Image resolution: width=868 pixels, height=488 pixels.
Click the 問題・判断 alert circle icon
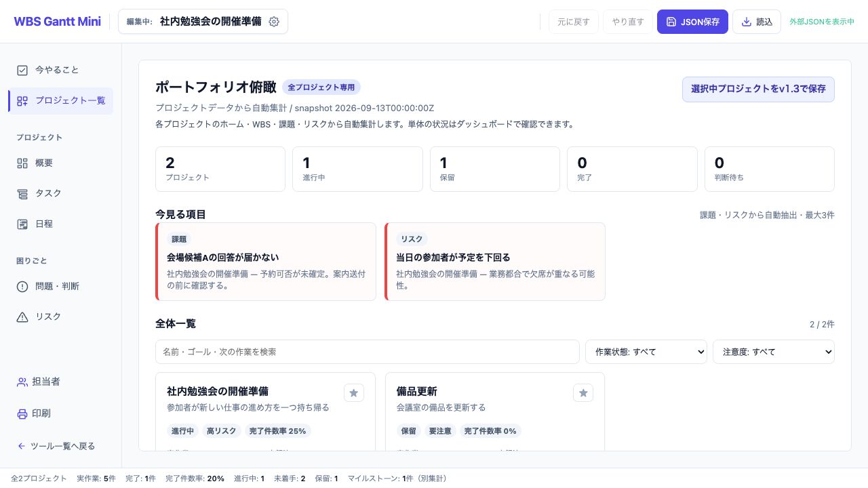tap(22, 287)
